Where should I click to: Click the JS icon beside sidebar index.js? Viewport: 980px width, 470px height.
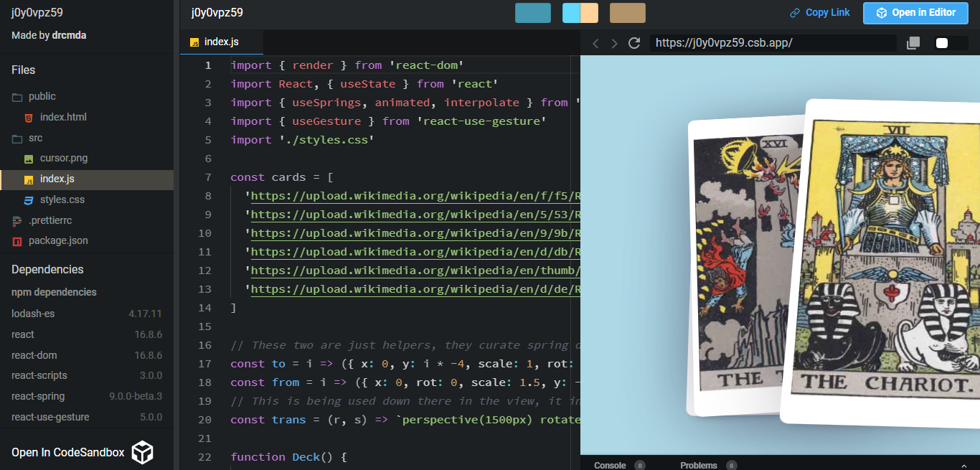pyautogui.click(x=29, y=179)
